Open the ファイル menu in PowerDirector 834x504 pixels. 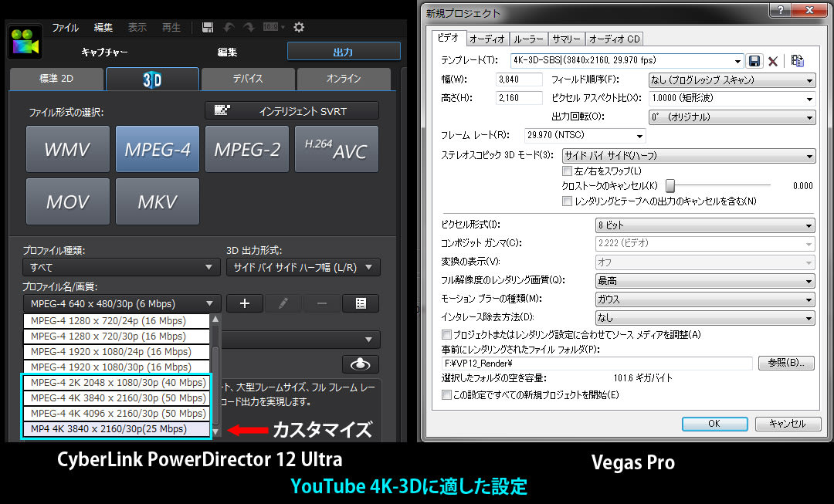[x=65, y=28]
